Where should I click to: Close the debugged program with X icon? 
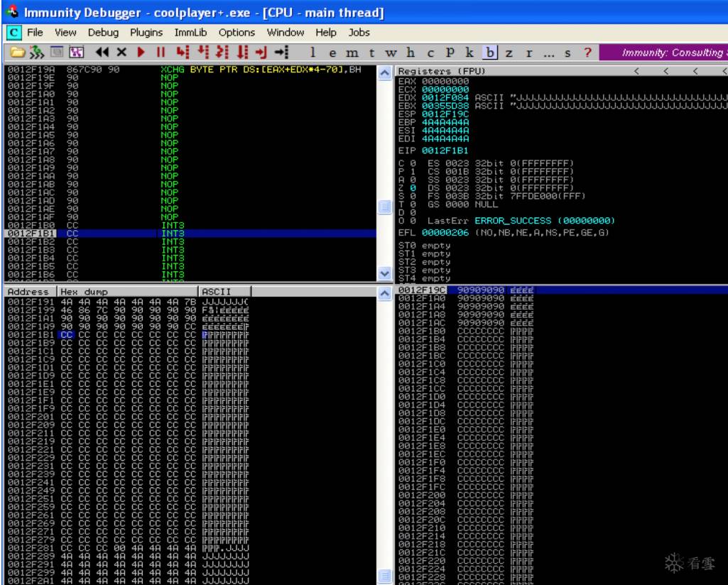(121, 52)
